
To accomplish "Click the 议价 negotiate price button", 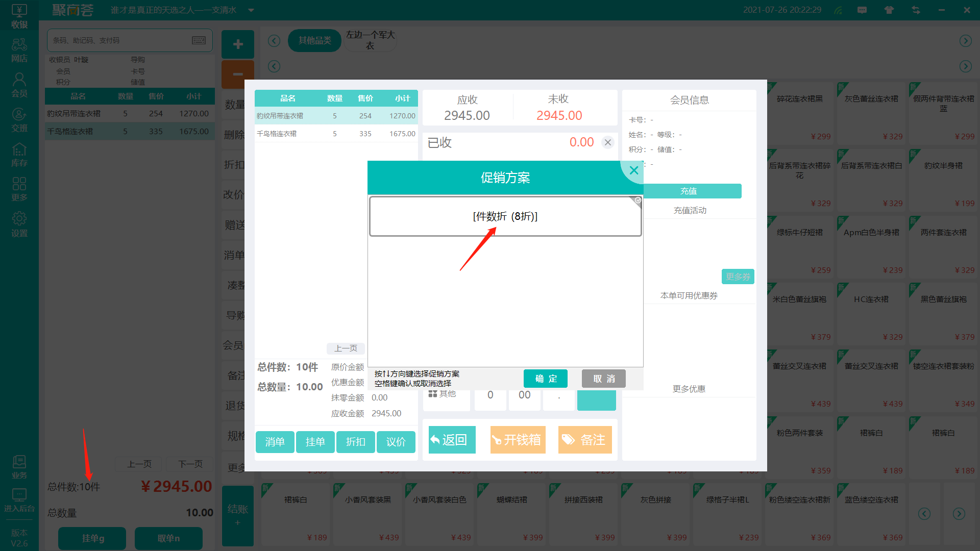I will tap(396, 442).
